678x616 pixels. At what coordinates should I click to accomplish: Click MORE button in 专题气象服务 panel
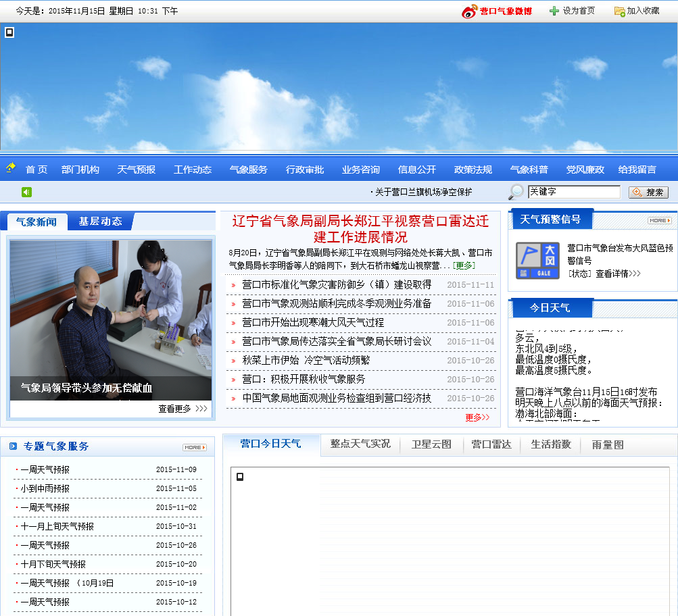pyautogui.click(x=195, y=448)
